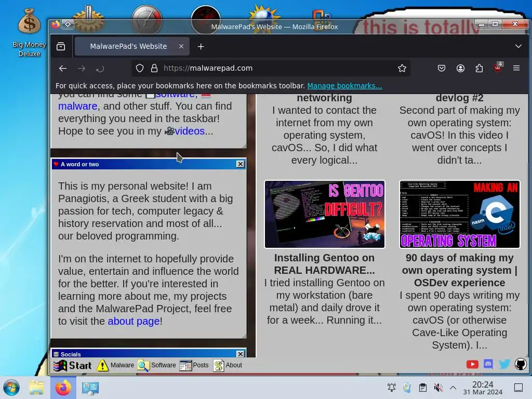This screenshot has width=532, height=399.
Task: Click the malwarepad.com address bar
Action: (271, 68)
